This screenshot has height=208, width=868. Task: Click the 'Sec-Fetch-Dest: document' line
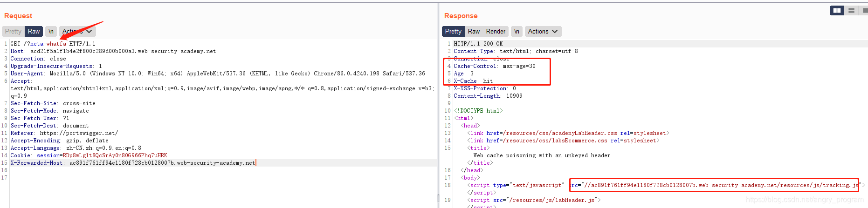50,126
